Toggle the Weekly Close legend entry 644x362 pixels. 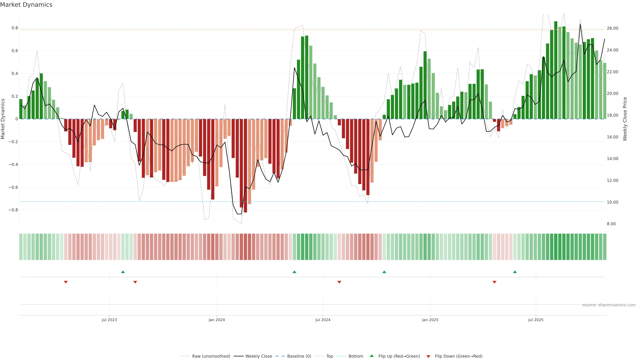click(258, 356)
